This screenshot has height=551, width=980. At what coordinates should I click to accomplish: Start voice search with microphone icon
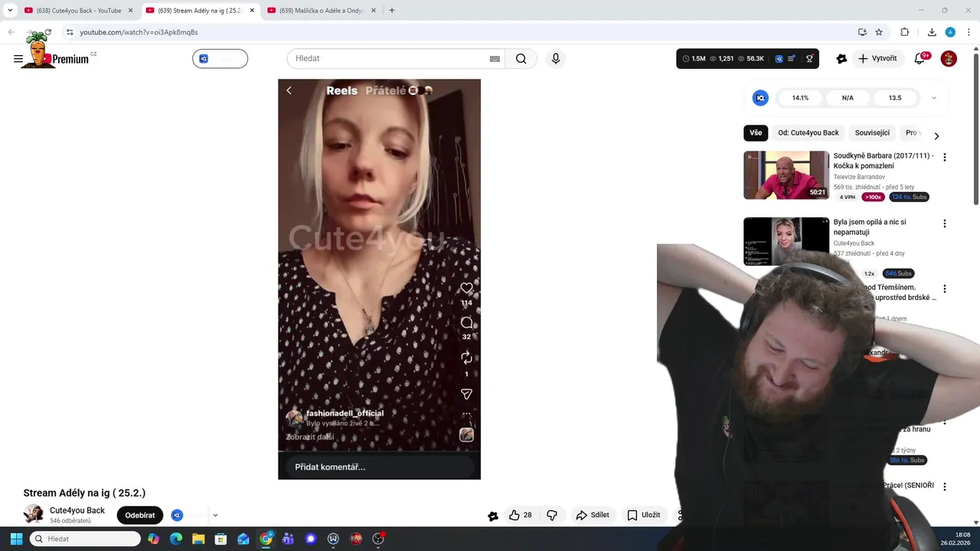point(556,59)
